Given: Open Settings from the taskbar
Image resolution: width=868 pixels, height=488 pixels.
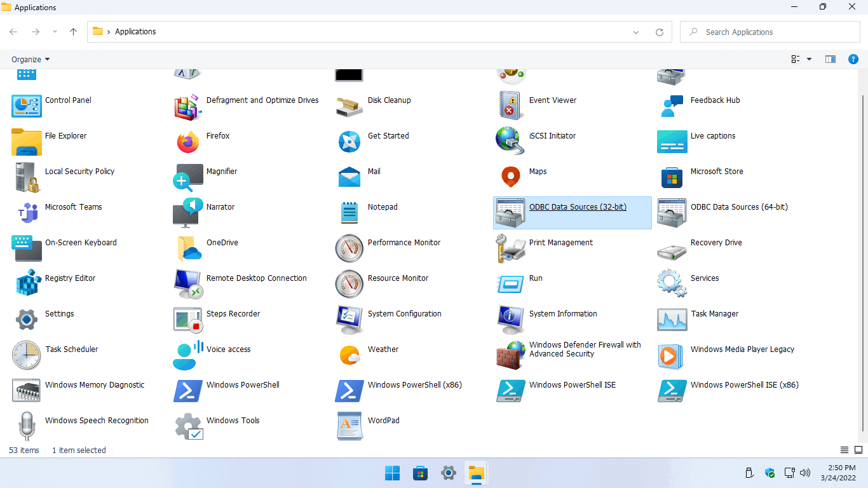Looking at the screenshot, I should pyautogui.click(x=449, y=473).
